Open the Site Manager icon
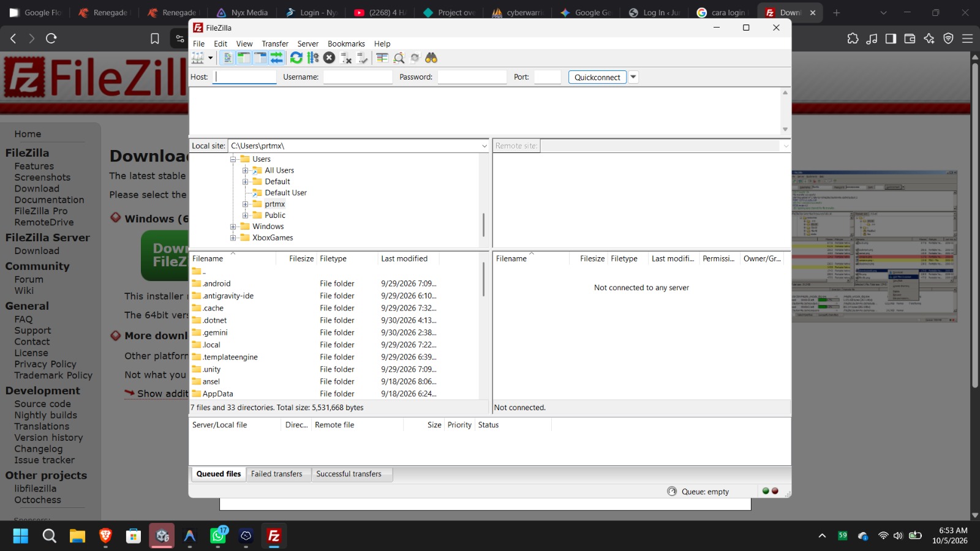Screen dimensions: 980x551 click(x=198, y=58)
